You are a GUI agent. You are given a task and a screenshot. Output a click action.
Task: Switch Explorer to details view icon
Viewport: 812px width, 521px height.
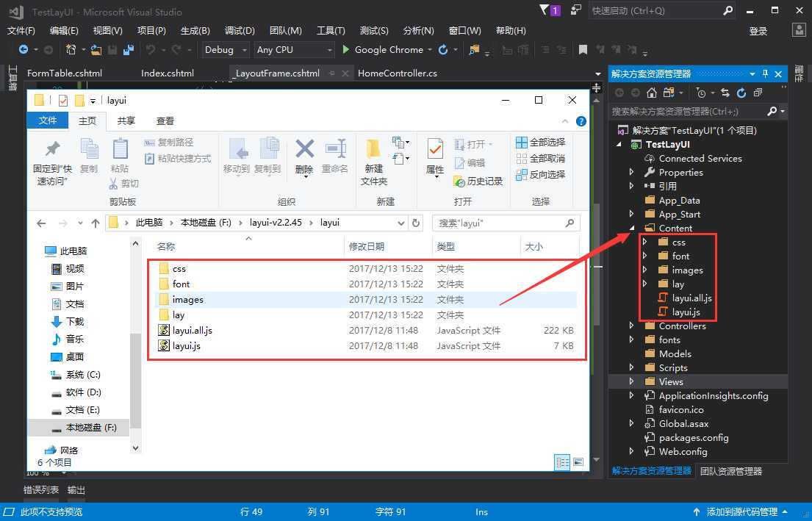[x=562, y=462]
